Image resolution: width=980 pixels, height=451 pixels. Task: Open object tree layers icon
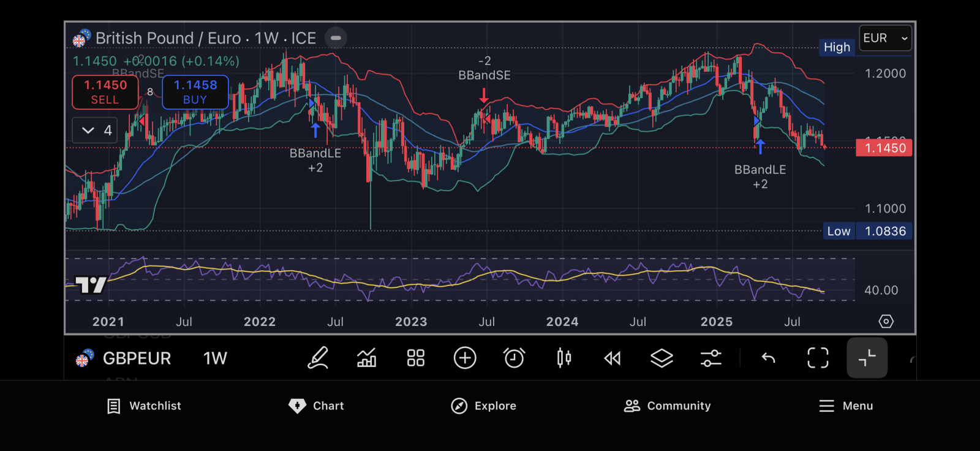coord(661,358)
